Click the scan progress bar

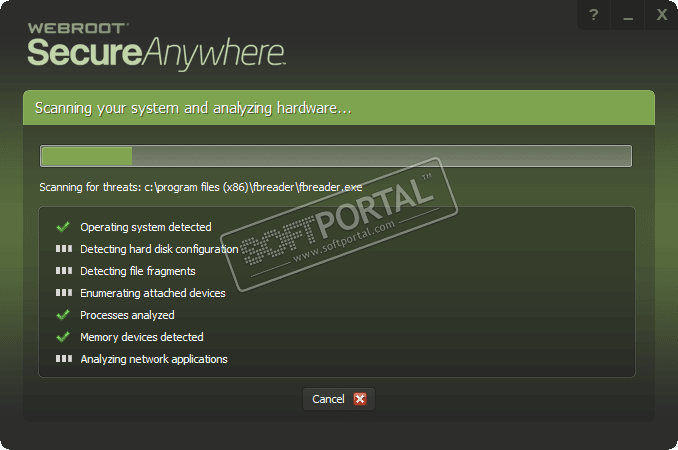(x=336, y=156)
